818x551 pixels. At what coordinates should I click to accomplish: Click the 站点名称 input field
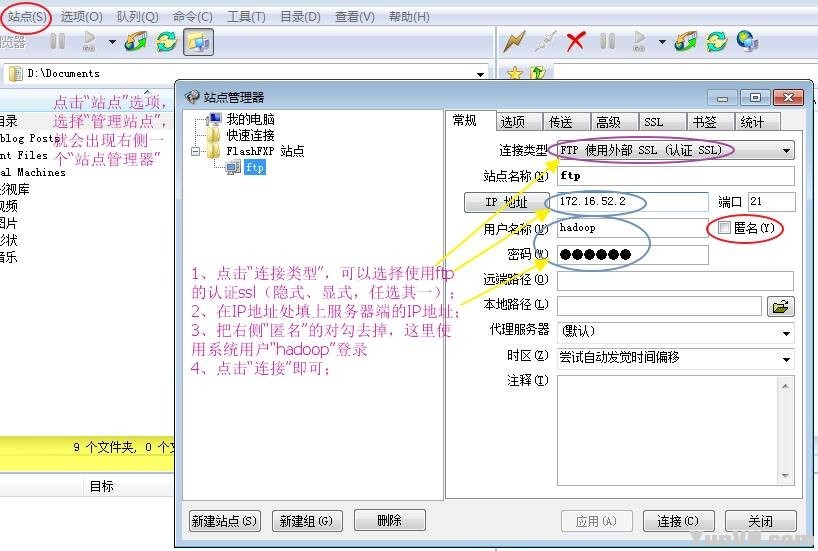(676, 176)
